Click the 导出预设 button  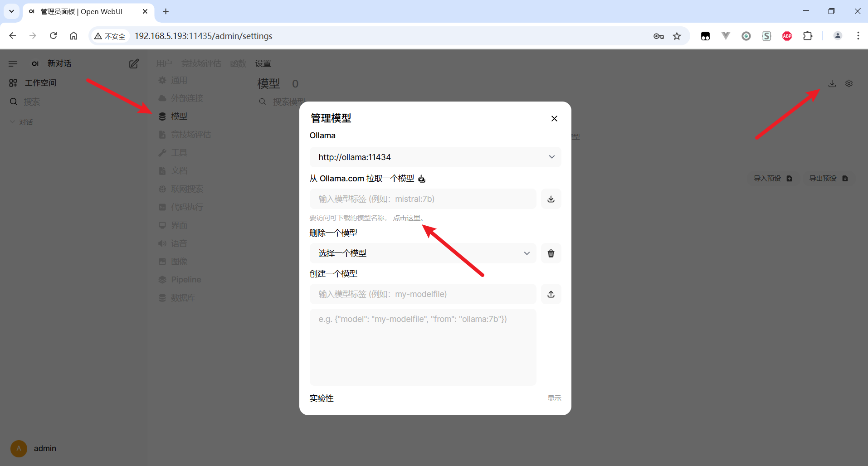coord(829,179)
